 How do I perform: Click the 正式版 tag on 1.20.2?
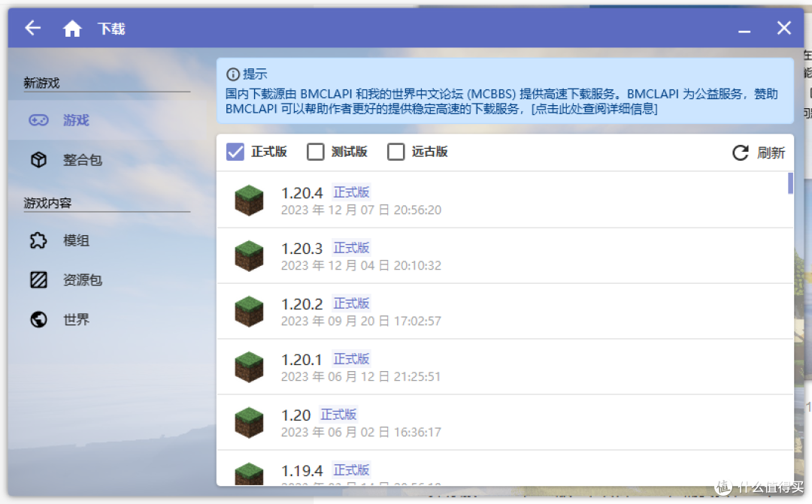click(x=351, y=303)
